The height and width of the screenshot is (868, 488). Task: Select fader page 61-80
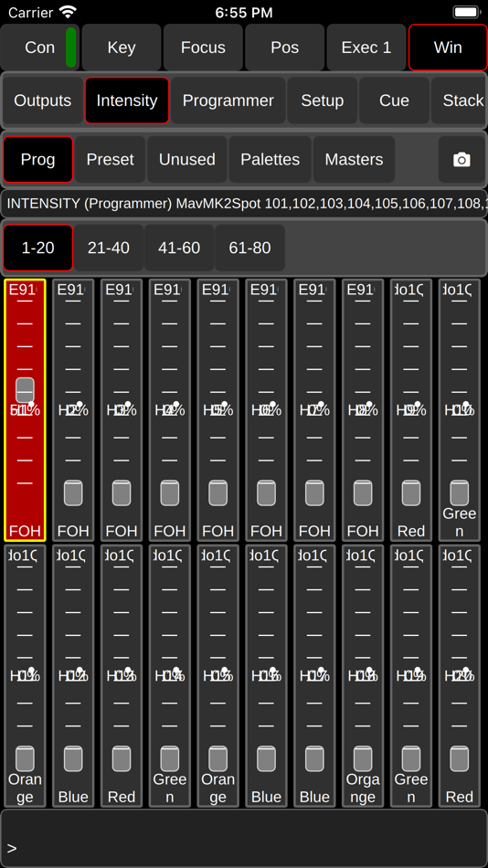(x=249, y=248)
